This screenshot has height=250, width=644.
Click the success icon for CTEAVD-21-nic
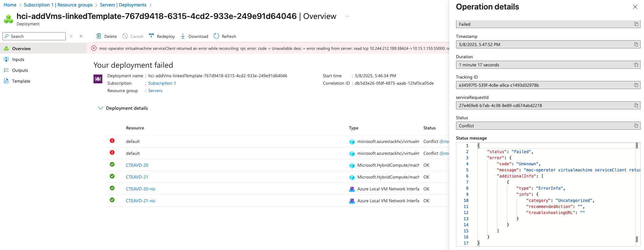click(x=112, y=200)
